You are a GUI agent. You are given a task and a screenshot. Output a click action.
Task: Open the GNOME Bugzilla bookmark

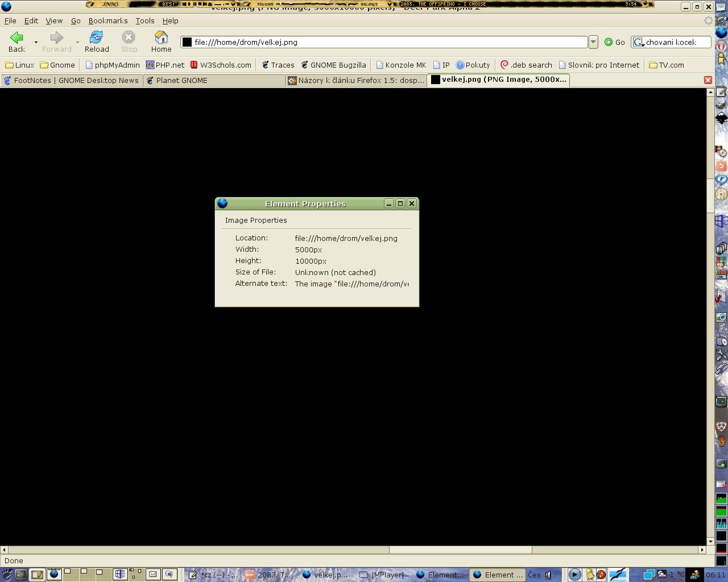(x=333, y=65)
